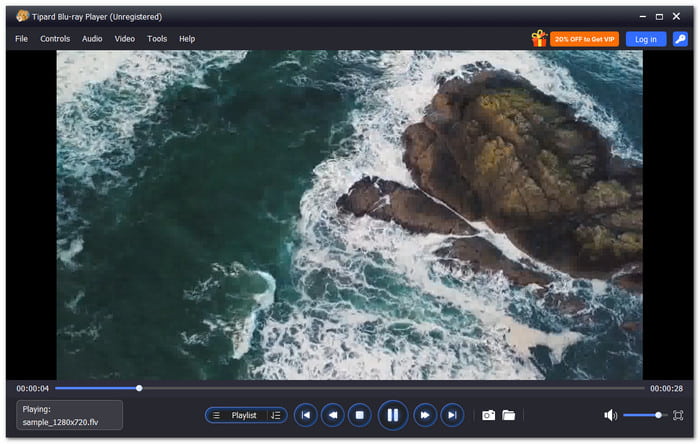Click the 20% OFF to Get VIP banner
The height and width of the screenshot is (444, 700).
(x=584, y=39)
